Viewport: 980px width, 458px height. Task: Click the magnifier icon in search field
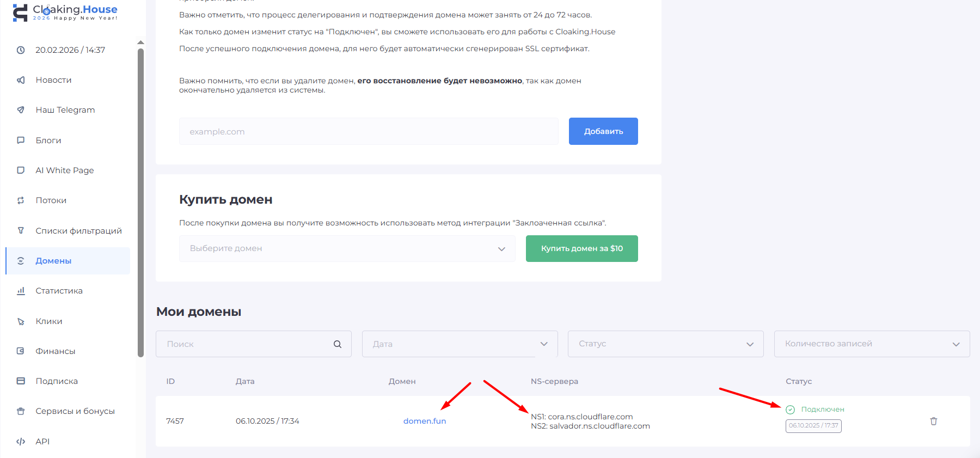pos(338,344)
